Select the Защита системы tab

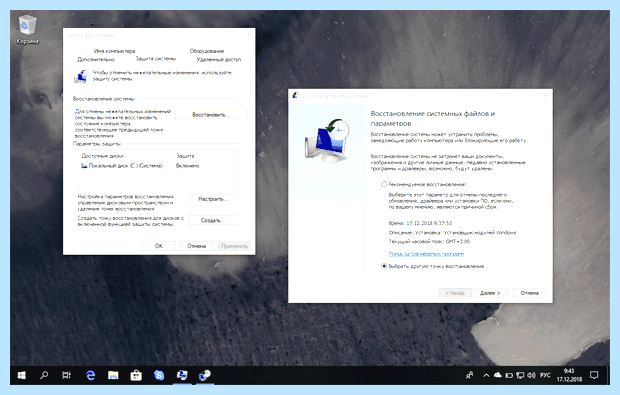(x=156, y=59)
